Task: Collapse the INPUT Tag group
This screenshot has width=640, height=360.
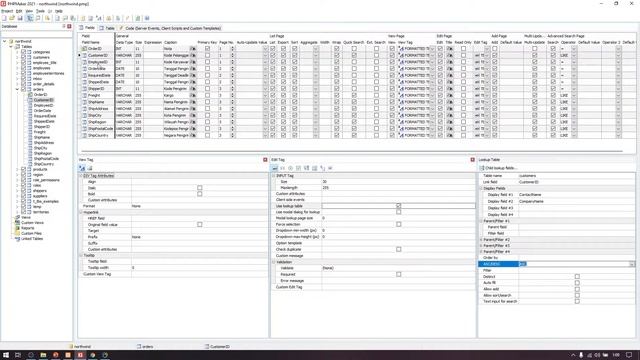Action: click(274, 176)
